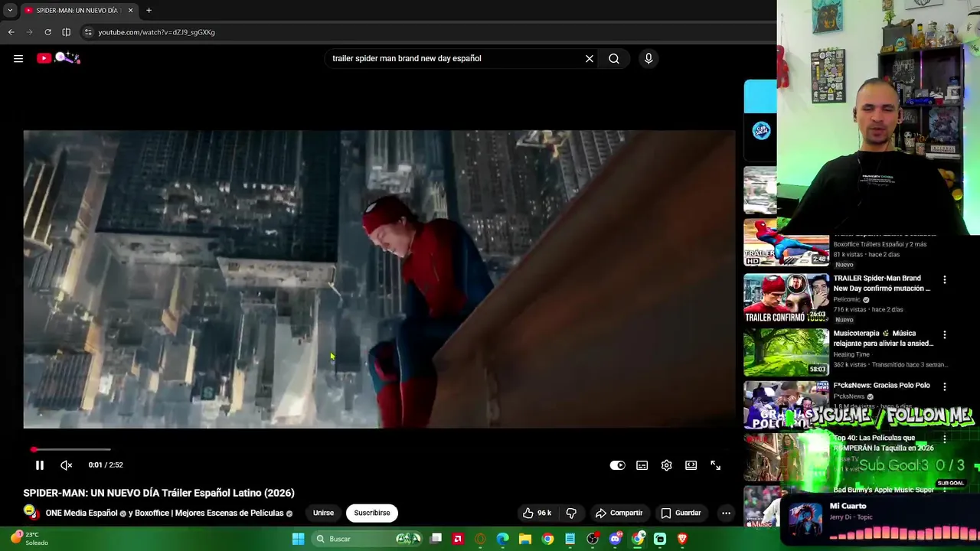This screenshot has height=551, width=980.
Task: Share the video via Compartir
Action: (x=619, y=513)
